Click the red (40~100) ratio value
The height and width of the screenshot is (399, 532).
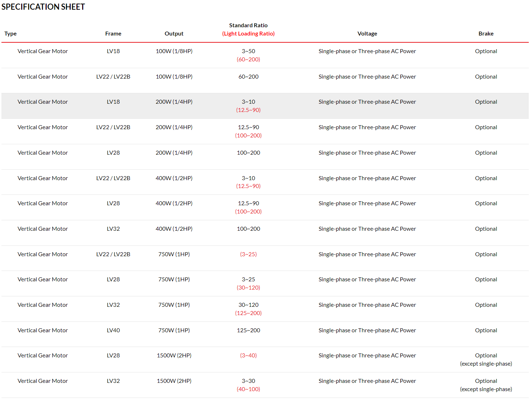[248, 389]
